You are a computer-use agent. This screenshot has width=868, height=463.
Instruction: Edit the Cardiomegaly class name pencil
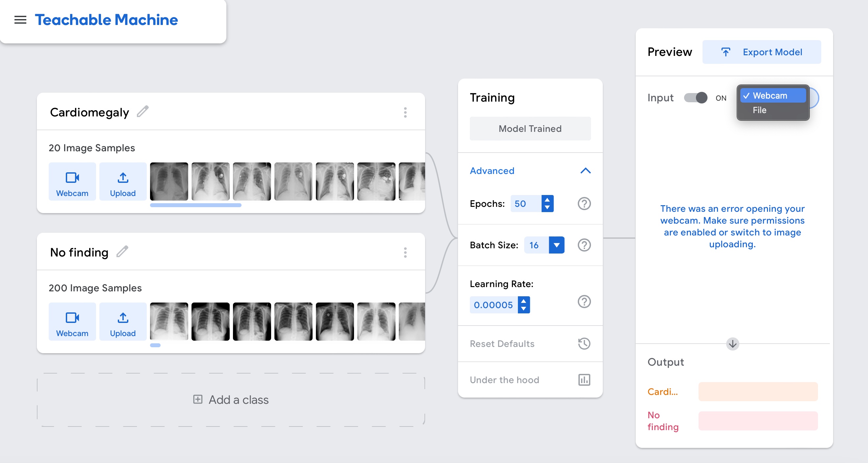click(x=142, y=111)
